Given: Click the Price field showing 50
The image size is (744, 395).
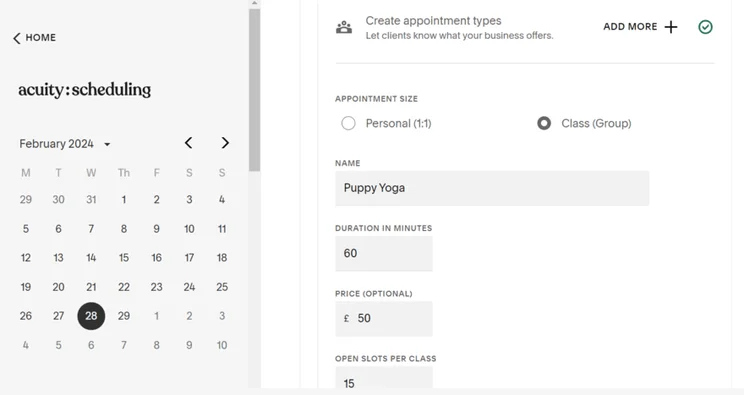Looking at the screenshot, I should (384, 319).
